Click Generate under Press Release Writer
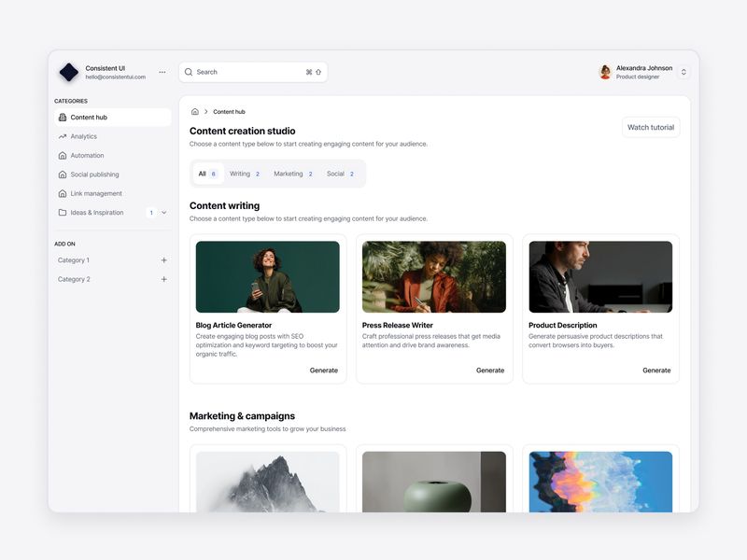Viewport: 747px width, 560px height. pos(490,370)
